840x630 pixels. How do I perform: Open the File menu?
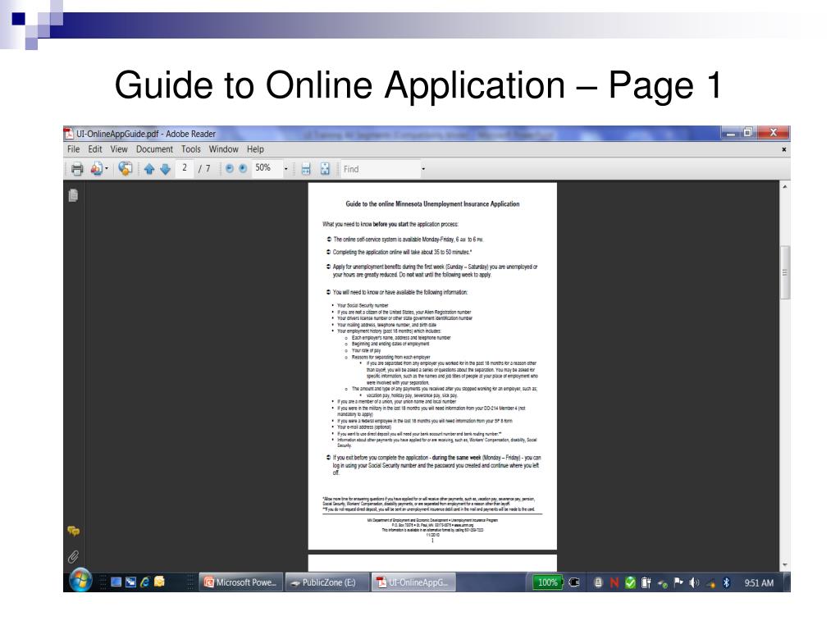[73, 149]
